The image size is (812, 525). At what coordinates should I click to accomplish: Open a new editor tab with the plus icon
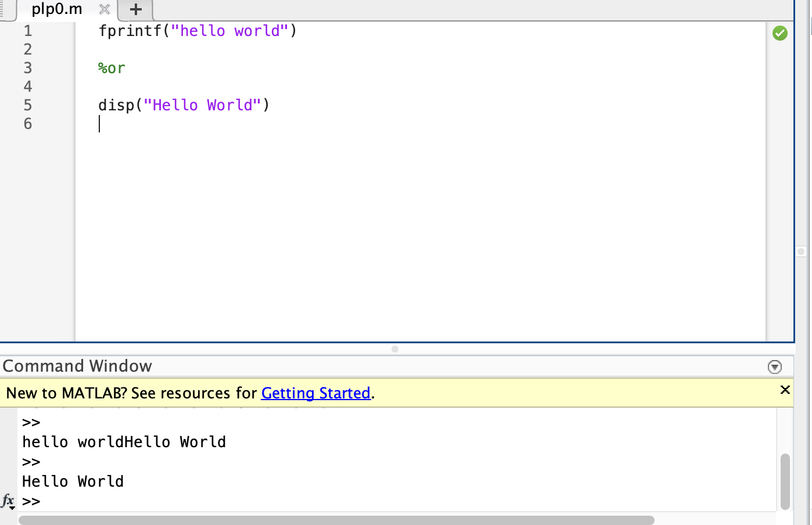(x=135, y=9)
